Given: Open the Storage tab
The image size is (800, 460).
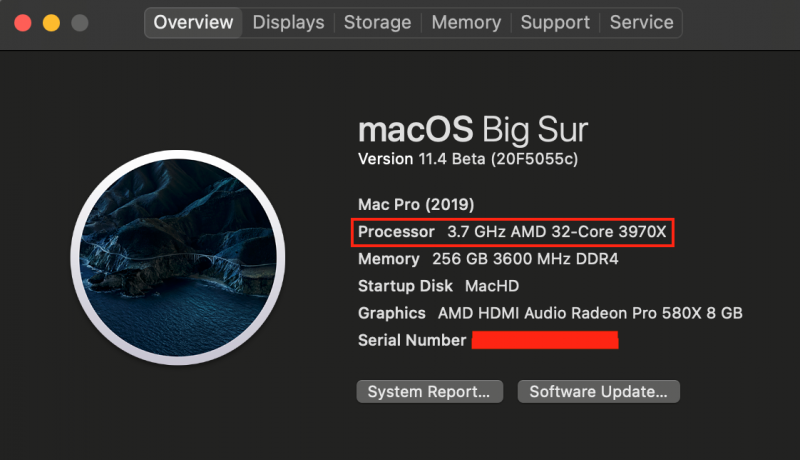Looking at the screenshot, I should point(377,22).
